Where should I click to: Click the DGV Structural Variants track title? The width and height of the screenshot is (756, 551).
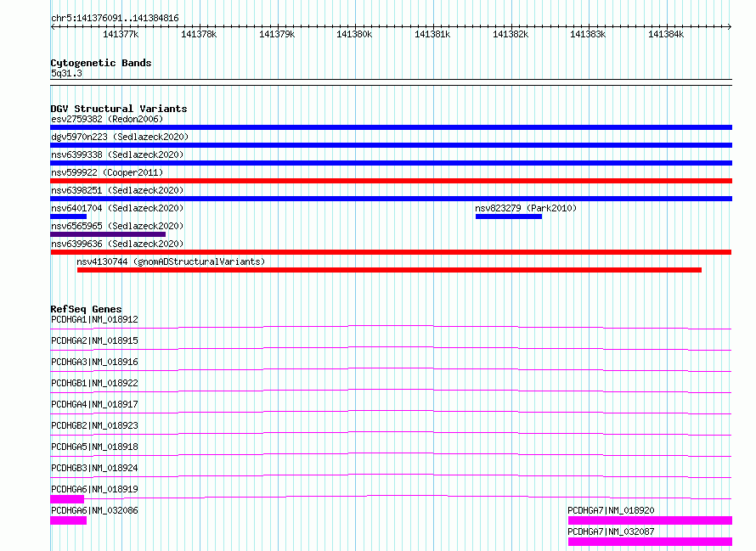119,109
